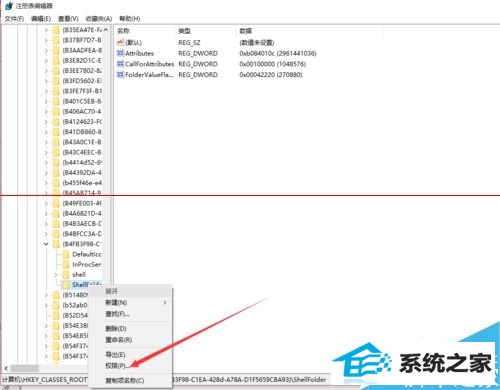Select the CallForAttributes value icon
Image resolution: width=500 pixels, height=390 pixels.
[x=120, y=64]
